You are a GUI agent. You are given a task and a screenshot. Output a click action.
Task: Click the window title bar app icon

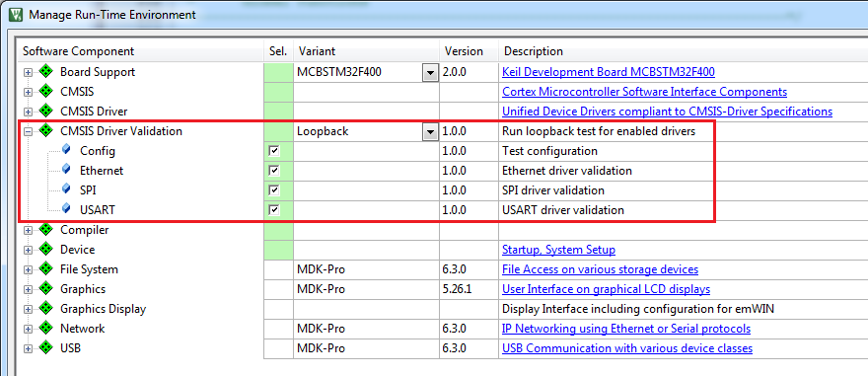(x=17, y=15)
